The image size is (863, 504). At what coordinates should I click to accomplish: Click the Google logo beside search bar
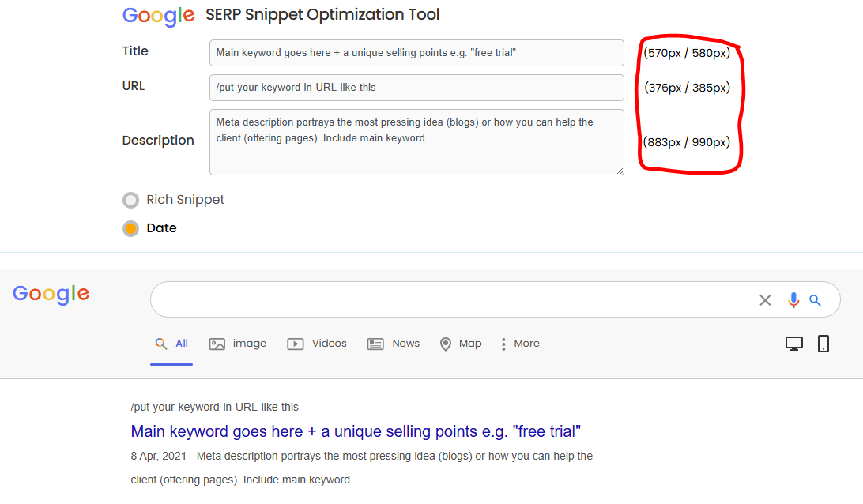point(51,295)
